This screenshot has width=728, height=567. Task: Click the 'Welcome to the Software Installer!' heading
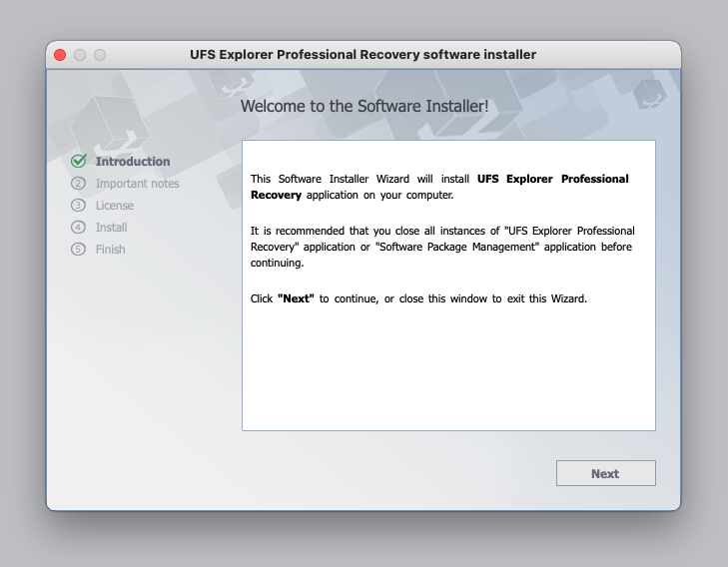(x=364, y=106)
